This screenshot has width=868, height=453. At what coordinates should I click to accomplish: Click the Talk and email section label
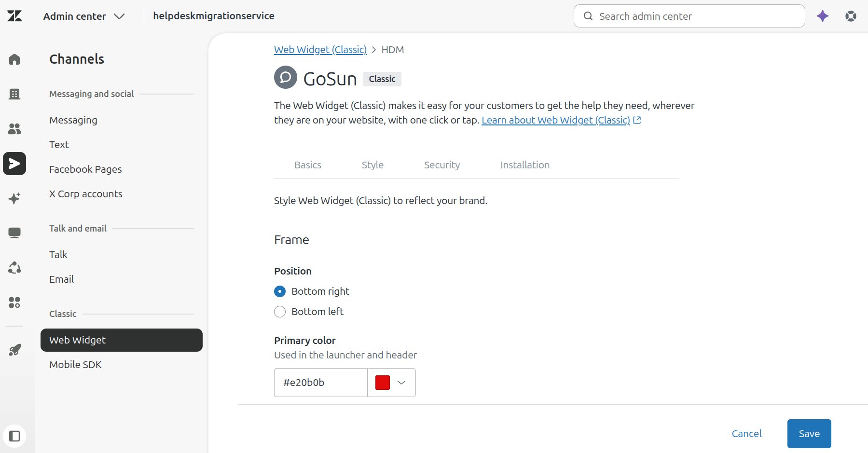(78, 229)
